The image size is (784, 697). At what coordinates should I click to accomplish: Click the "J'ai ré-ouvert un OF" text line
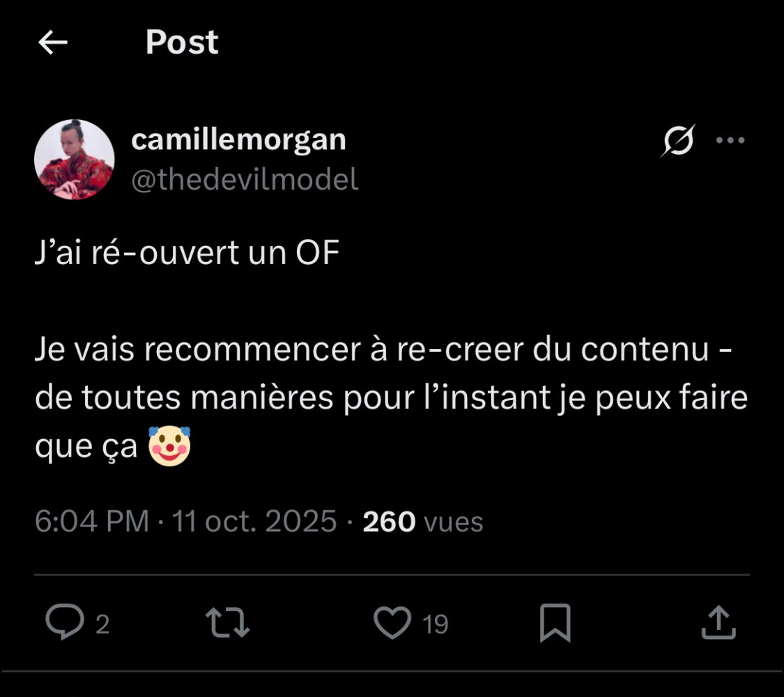tap(187, 254)
